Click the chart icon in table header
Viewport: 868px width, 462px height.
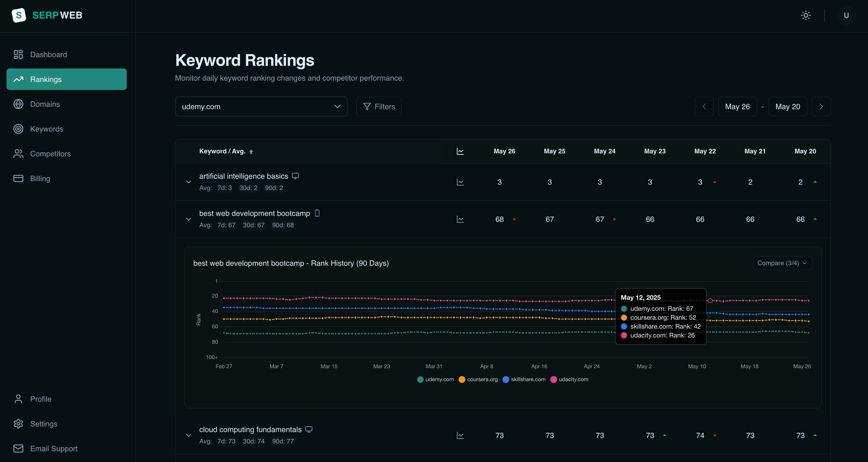coord(460,151)
